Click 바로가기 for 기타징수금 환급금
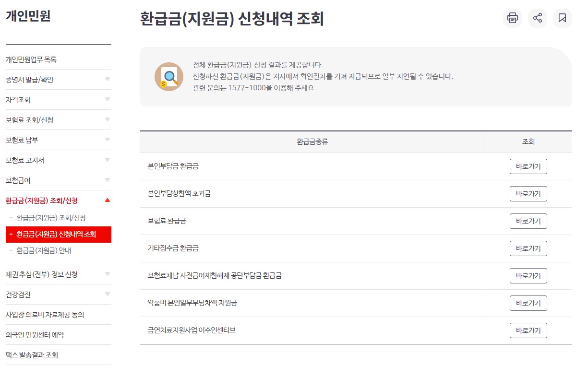The width and height of the screenshot is (588, 377). [x=528, y=248]
